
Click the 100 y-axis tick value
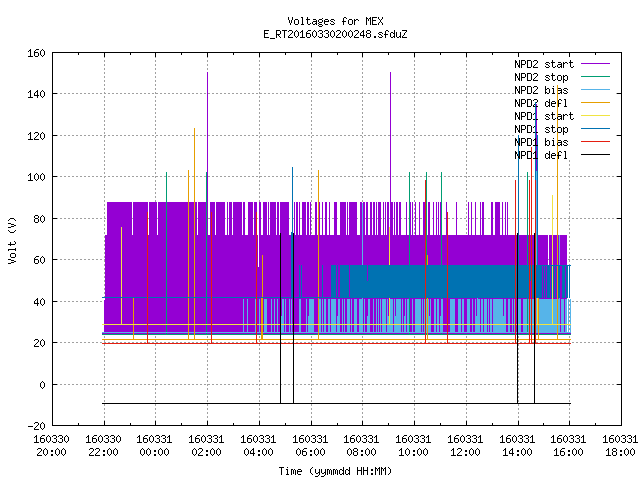pos(36,177)
